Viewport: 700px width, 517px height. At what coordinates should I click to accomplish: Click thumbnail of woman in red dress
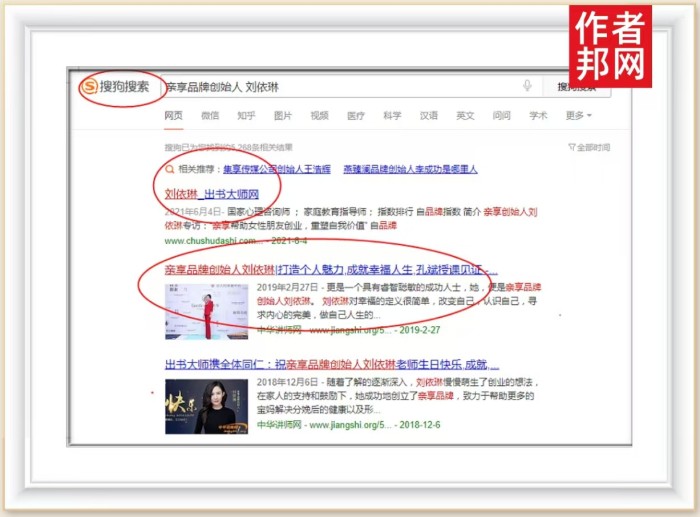click(206, 311)
